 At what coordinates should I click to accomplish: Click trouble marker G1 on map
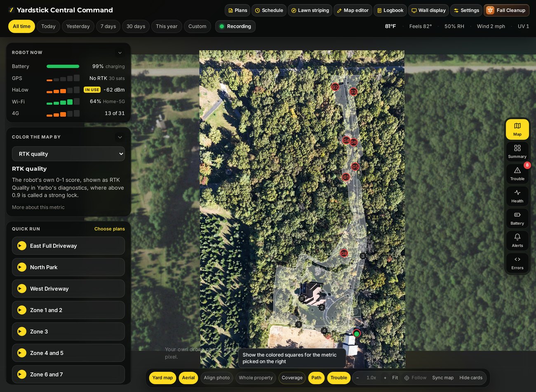point(346,177)
